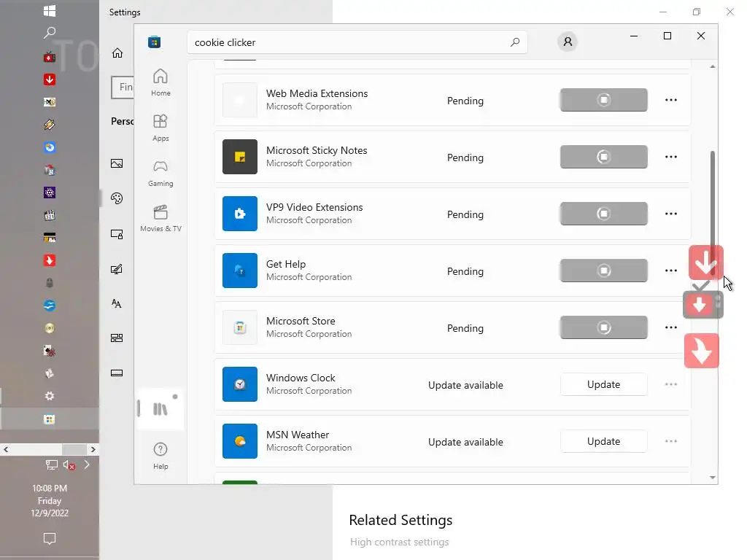Click the Settings gear on the taskbar

(x=50, y=396)
